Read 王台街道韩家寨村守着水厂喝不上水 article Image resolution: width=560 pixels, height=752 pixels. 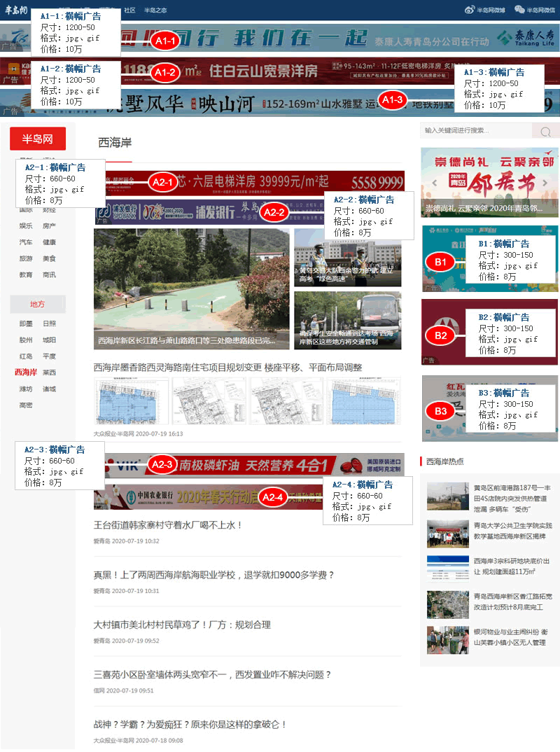pos(168,526)
